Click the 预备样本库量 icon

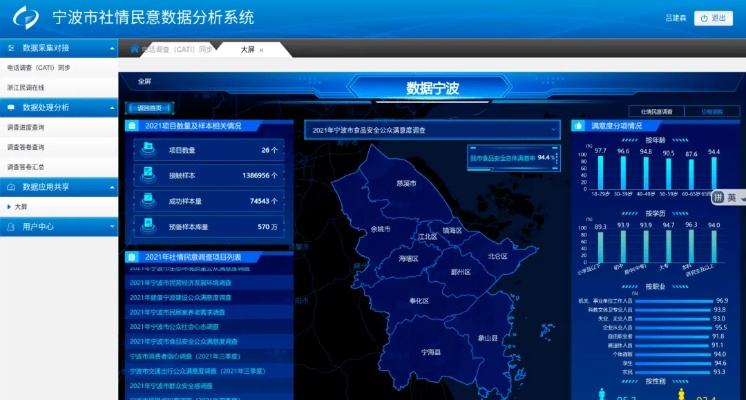click(148, 226)
